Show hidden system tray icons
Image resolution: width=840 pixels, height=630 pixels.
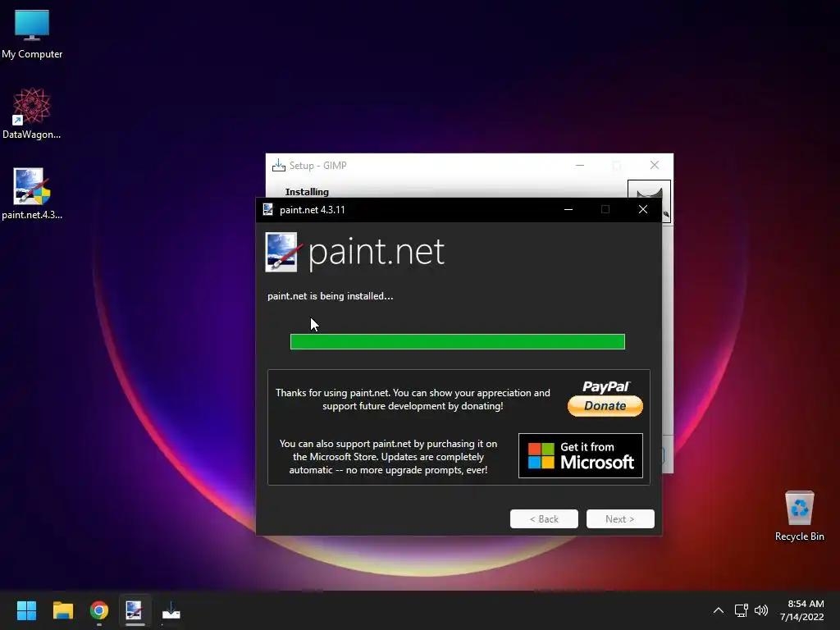point(719,610)
